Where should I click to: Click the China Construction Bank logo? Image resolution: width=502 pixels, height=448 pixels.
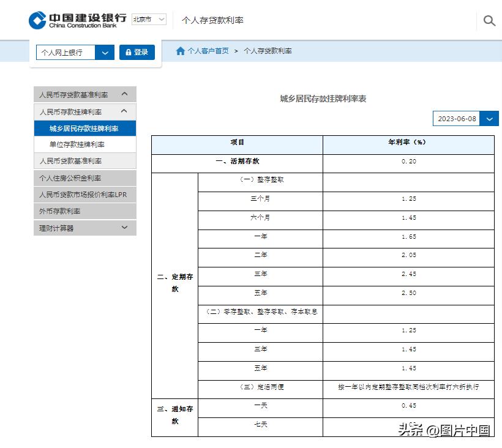tap(73, 19)
